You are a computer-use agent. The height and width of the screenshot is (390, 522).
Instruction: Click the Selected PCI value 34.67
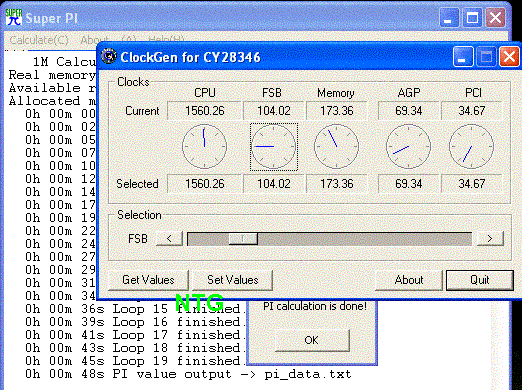tap(472, 184)
